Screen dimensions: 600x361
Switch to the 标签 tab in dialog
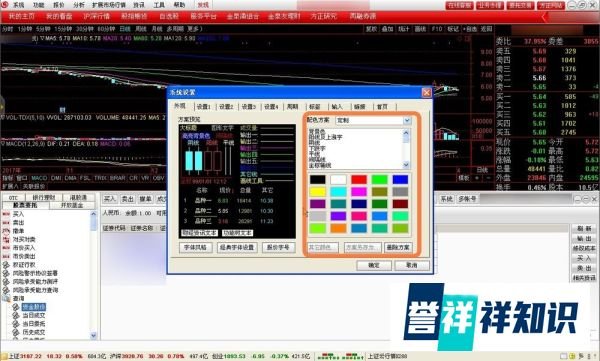point(315,106)
